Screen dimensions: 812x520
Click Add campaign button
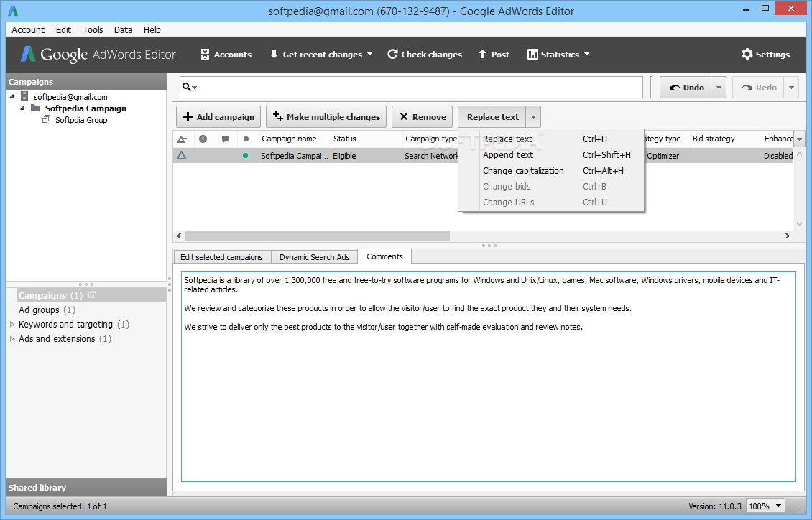pos(218,117)
